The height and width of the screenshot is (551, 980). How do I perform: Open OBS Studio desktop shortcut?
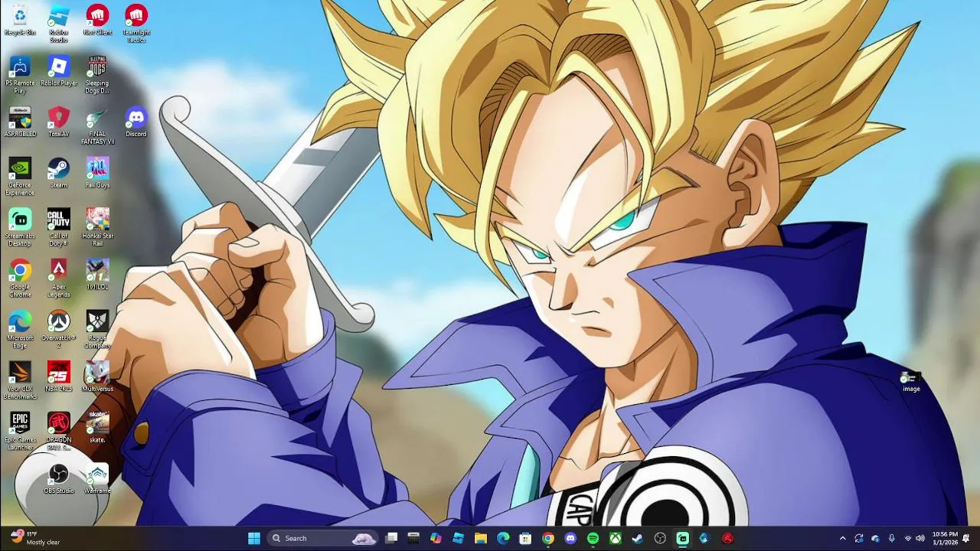[59, 480]
